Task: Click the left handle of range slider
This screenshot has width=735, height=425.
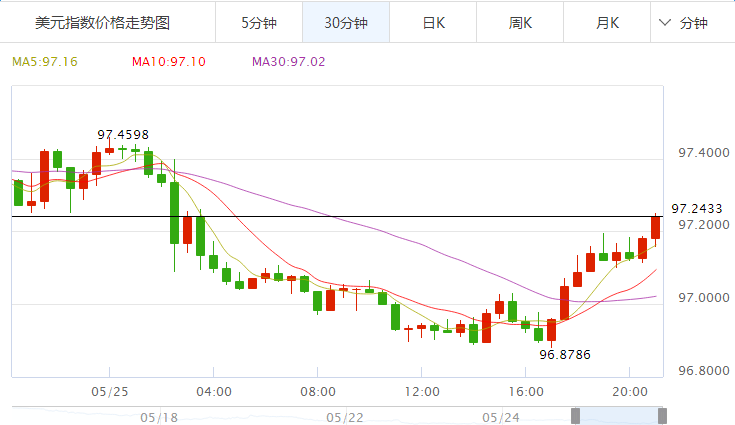Action: pyautogui.click(x=575, y=415)
